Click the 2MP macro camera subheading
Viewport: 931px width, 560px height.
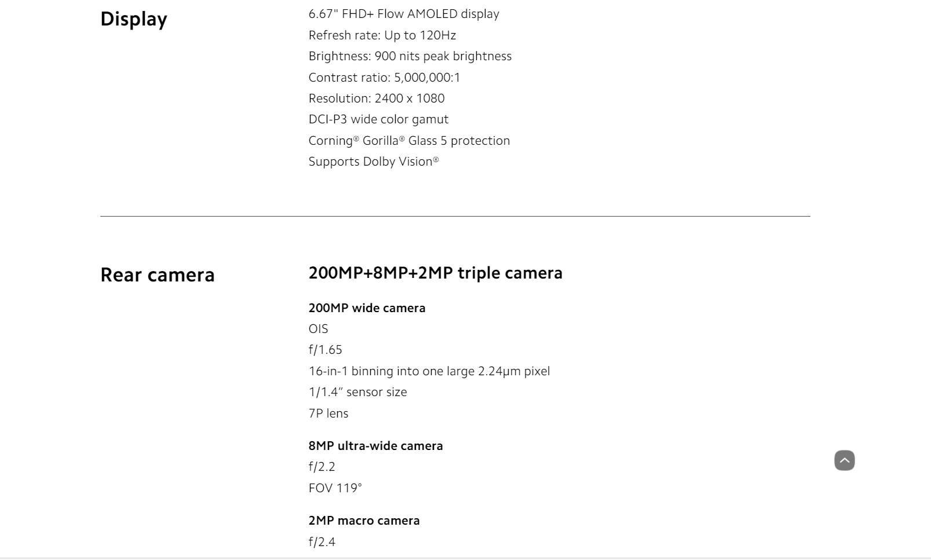click(364, 521)
